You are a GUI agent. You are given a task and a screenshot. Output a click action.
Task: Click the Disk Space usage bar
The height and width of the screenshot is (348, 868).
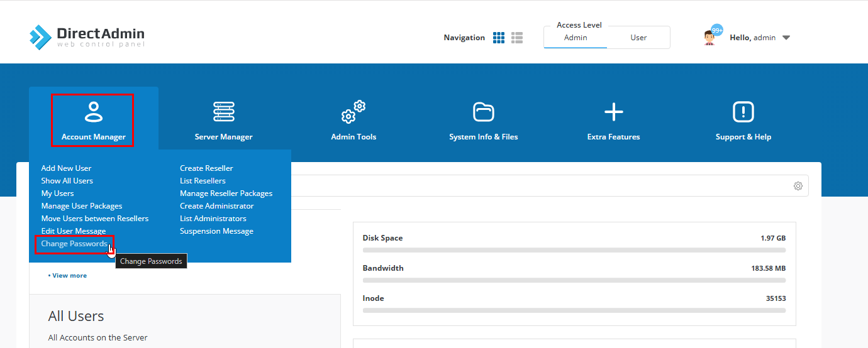click(x=574, y=250)
